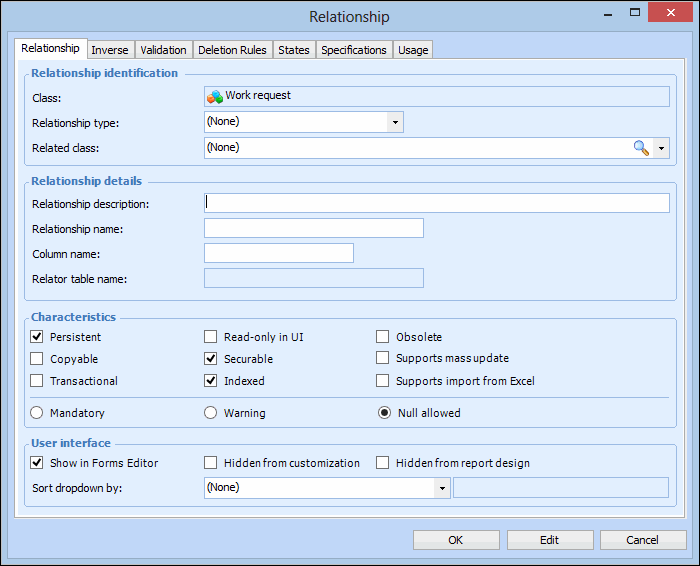Viewport: 700px width, 566px height.
Task: Uncheck the Persistent checkbox
Action: [38, 337]
